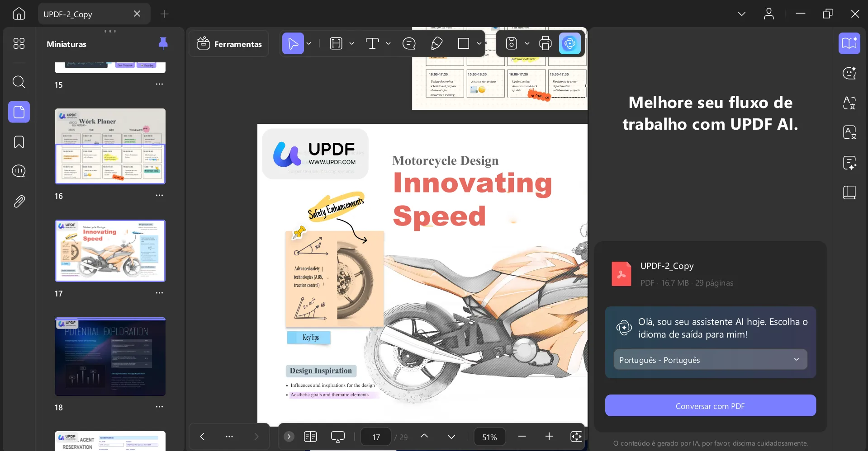Zoom in with the plus button
The height and width of the screenshot is (451, 868).
click(x=549, y=437)
